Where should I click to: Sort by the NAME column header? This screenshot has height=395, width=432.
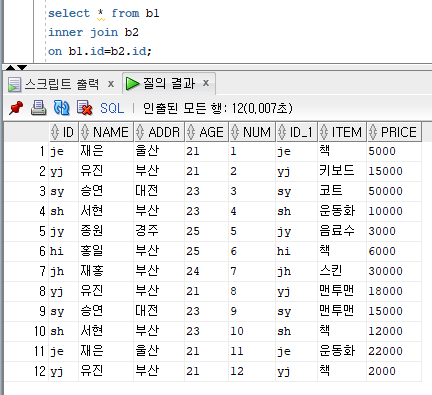106,132
